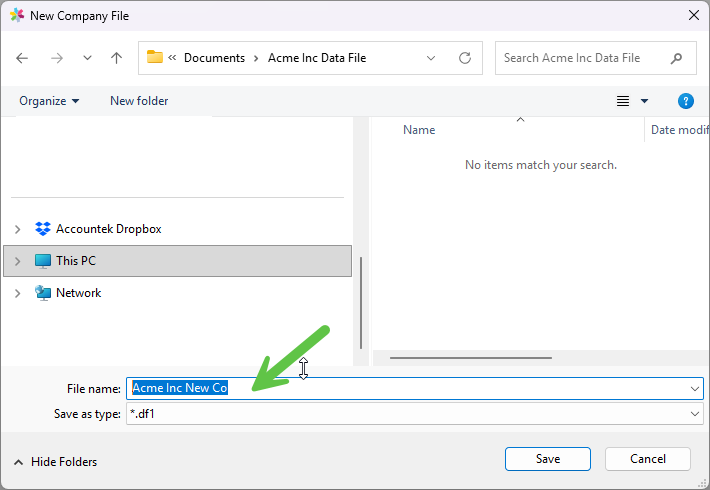Create a New folder
The height and width of the screenshot is (490, 710).
[x=139, y=101]
